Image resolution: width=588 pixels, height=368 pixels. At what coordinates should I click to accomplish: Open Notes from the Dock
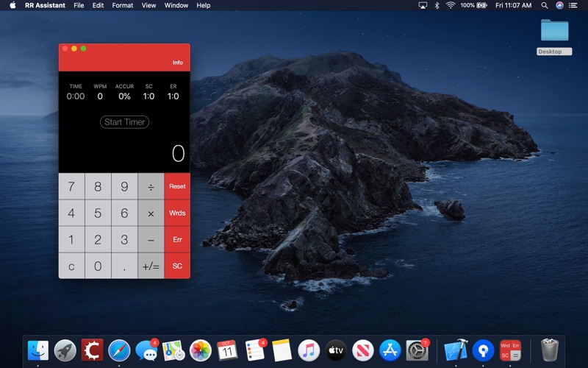point(282,350)
